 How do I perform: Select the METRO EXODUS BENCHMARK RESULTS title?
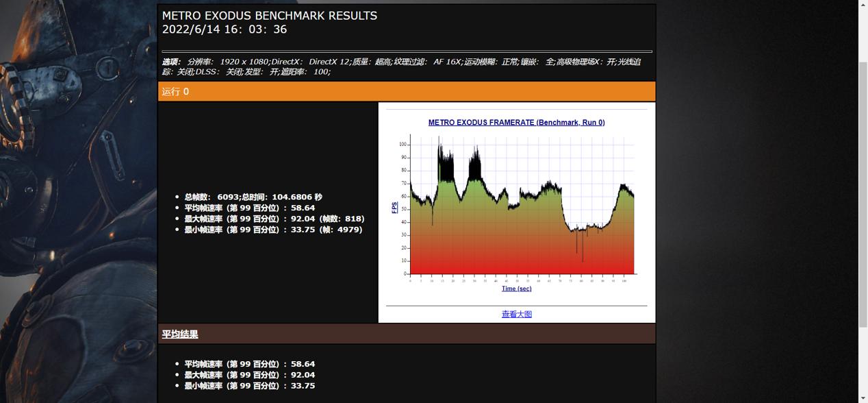[x=268, y=15]
